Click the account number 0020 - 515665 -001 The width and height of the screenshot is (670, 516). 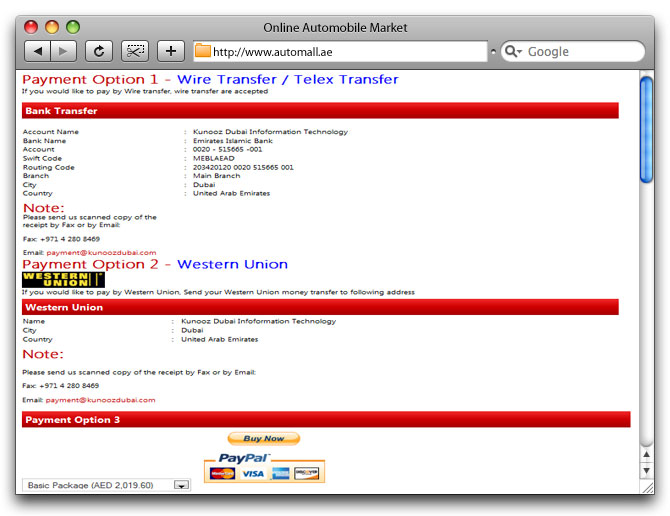(227, 150)
